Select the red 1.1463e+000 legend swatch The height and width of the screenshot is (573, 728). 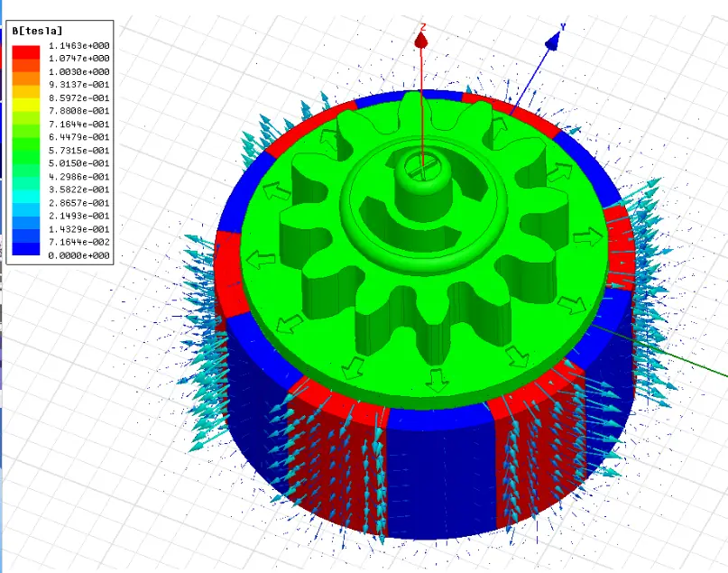point(26,51)
